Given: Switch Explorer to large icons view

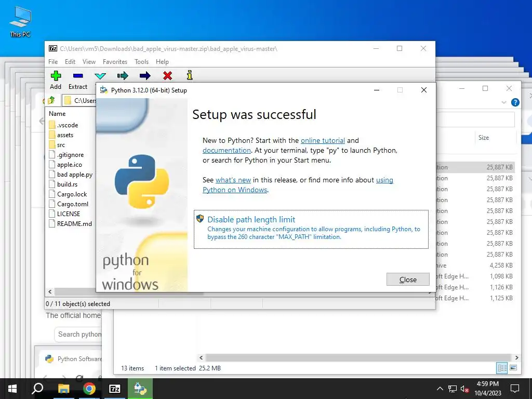Looking at the screenshot, I should (x=513, y=368).
